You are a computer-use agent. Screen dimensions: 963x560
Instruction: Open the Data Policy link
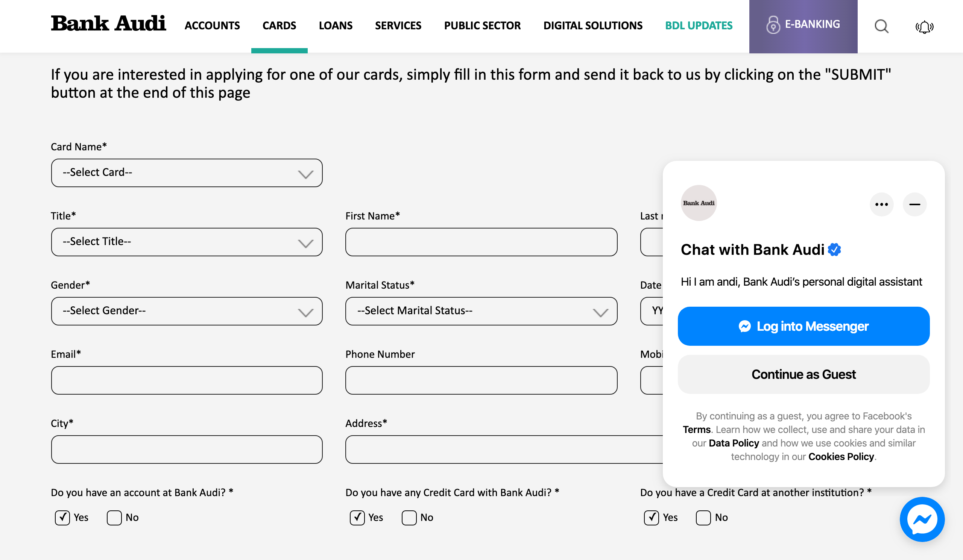(x=733, y=443)
